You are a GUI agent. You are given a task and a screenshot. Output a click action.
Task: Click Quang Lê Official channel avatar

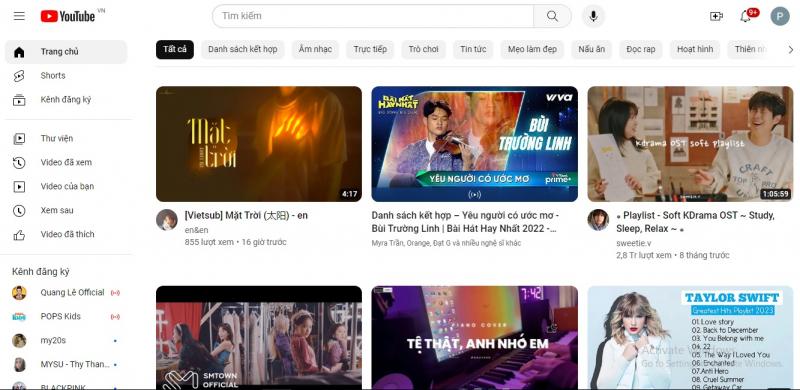tap(19, 293)
